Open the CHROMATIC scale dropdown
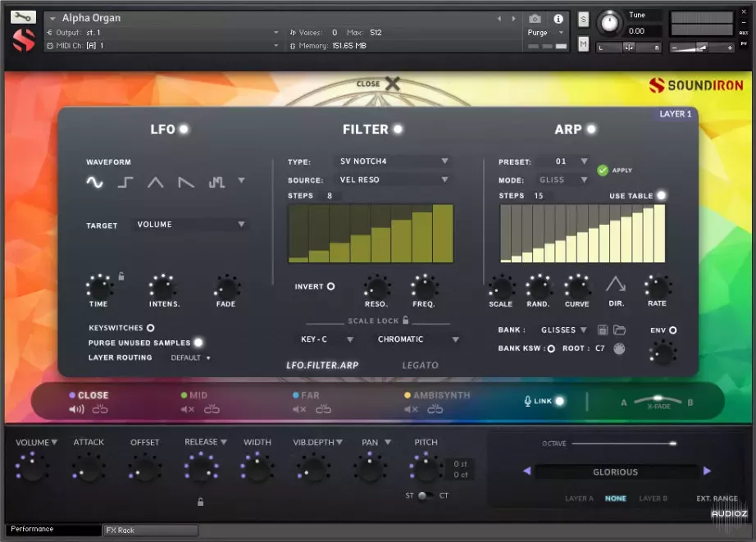 point(417,339)
